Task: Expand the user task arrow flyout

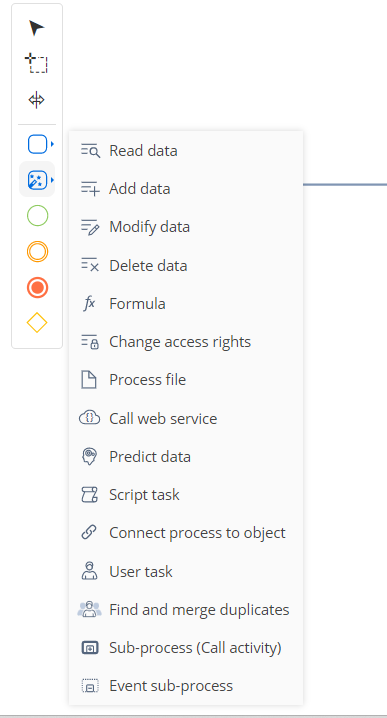Action: (53, 144)
